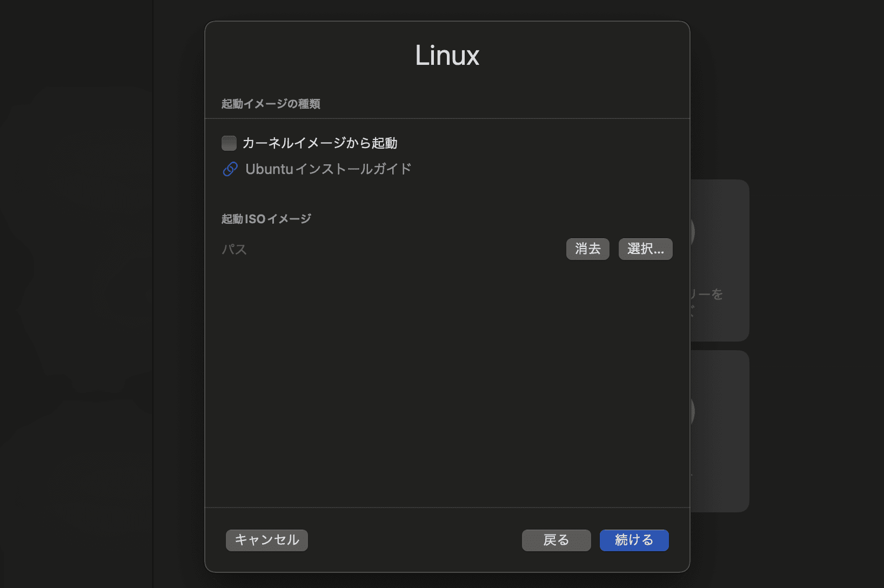This screenshot has height=588, width=884.
Task: Click the blue chain link icon
Action: (230, 169)
